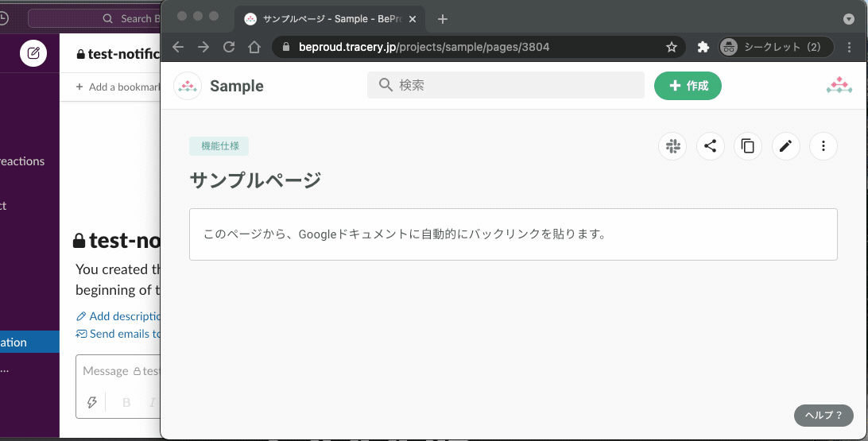The width and height of the screenshot is (868, 441).
Task: Select the サンプルページ browser tab
Action: pyautogui.click(x=330, y=19)
